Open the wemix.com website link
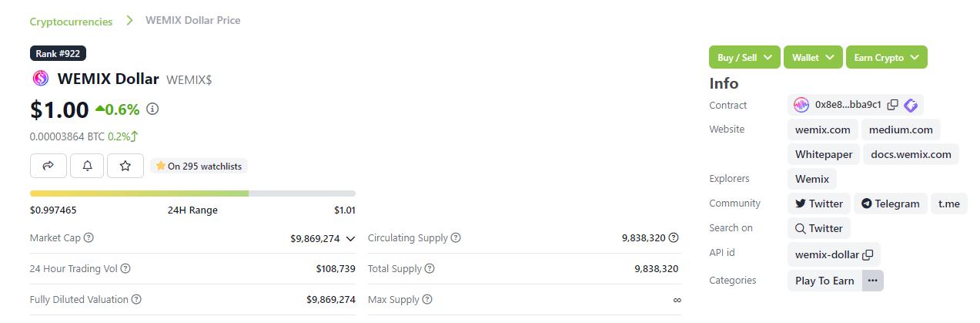The width and height of the screenshot is (980, 323). (822, 130)
